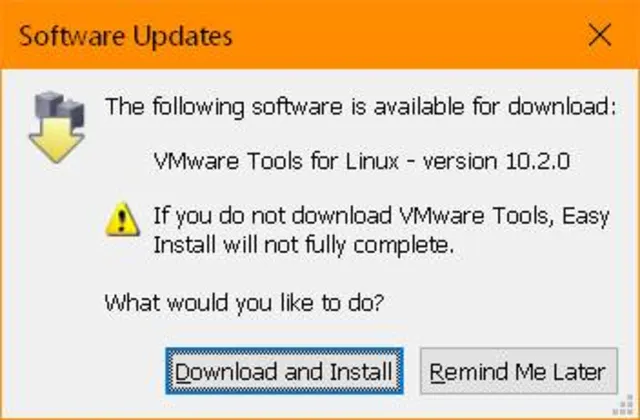Click the Software Updates title text
This screenshot has height=420, width=640.
(x=126, y=37)
